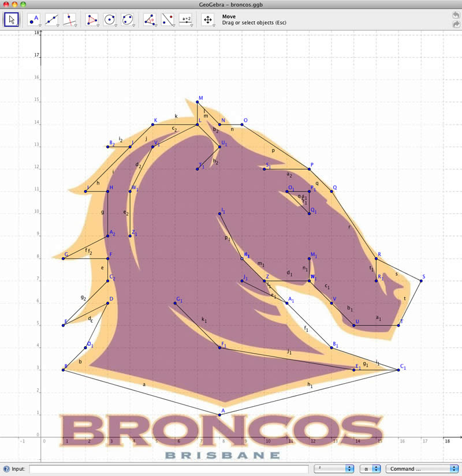
Task: Select point B at bottom left
Action: coord(63,370)
